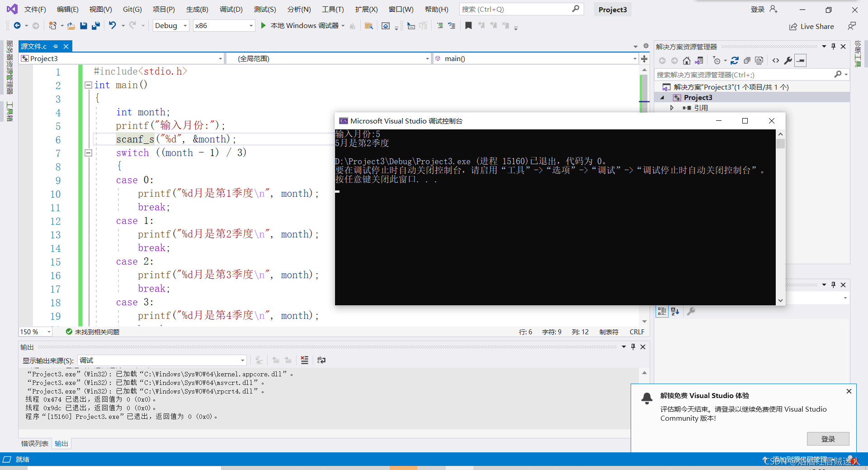Click the Find in Files folder-search icon

point(369,26)
